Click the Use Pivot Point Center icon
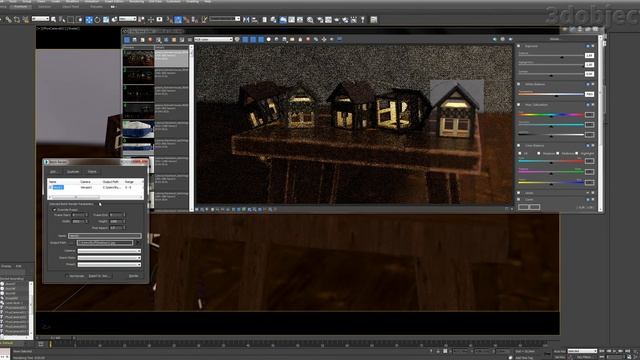640x360 pixels. pyautogui.click(x=141, y=19)
